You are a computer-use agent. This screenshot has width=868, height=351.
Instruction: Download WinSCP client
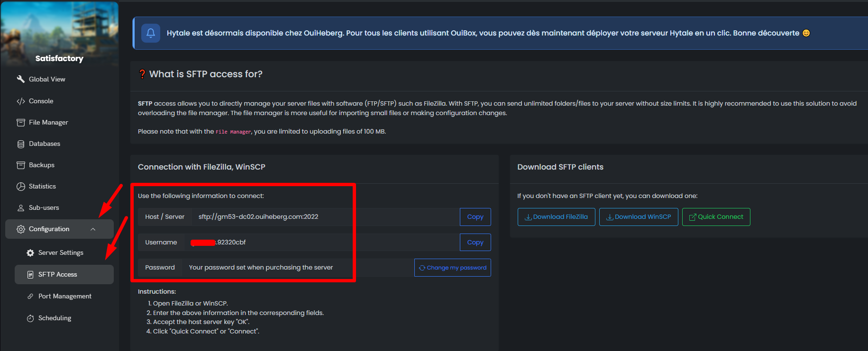[x=639, y=217]
